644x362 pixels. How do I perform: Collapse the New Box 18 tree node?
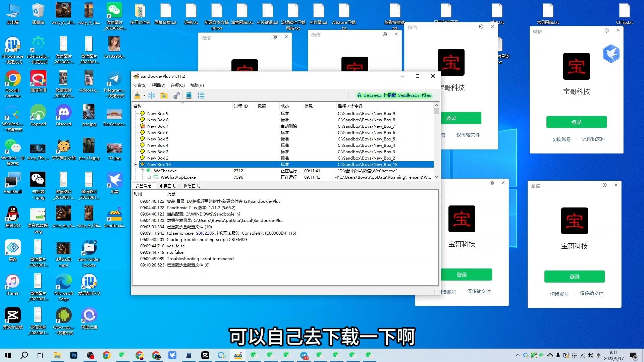pyautogui.click(x=136, y=165)
